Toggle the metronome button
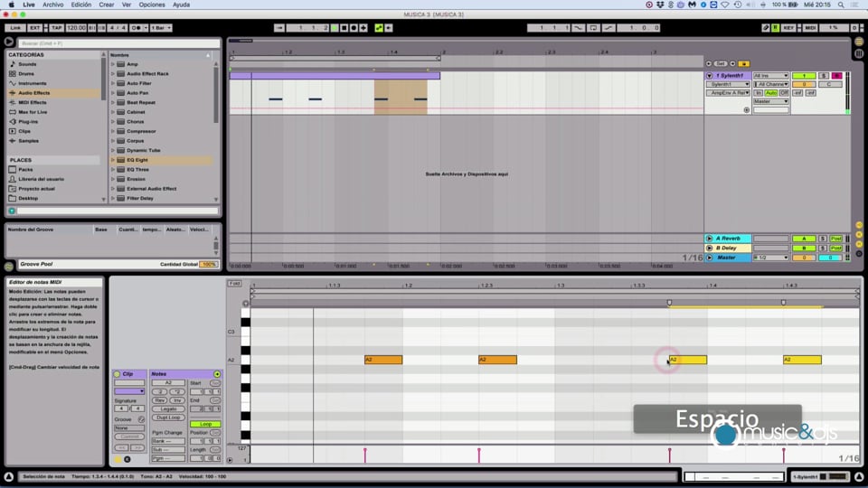Image resolution: width=868 pixels, height=488 pixels. pos(136,28)
